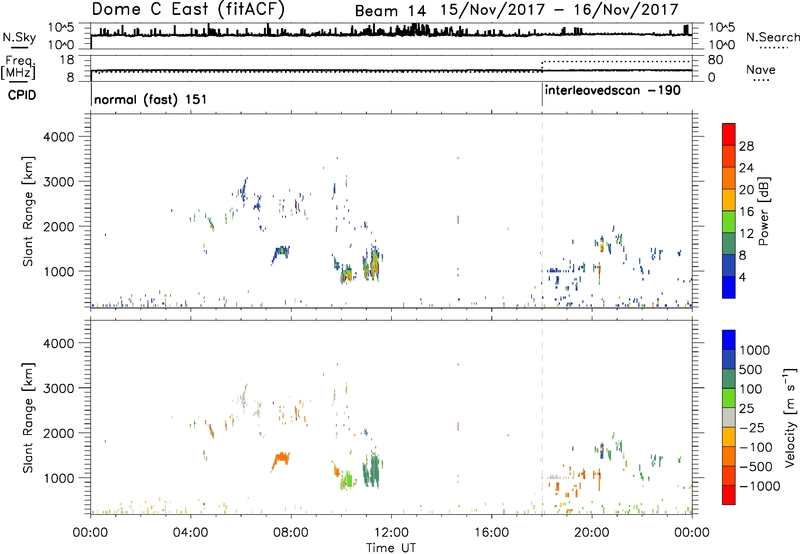Click the "80" Nave axis tick label
800x554 pixels.
tap(715, 60)
